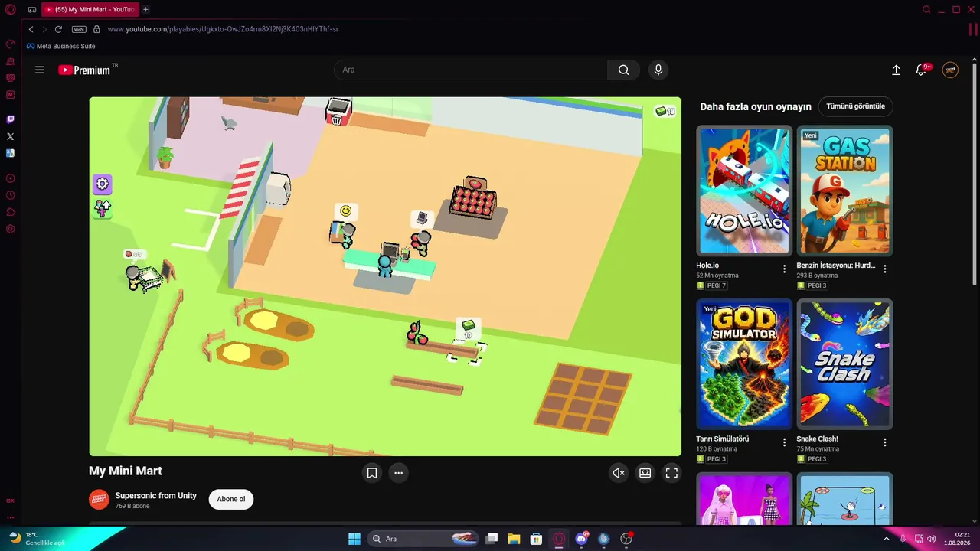The width and height of the screenshot is (980, 551).
Task: Open the taskbar weather widget
Action: pyautogui.click(x=37, y=539)
